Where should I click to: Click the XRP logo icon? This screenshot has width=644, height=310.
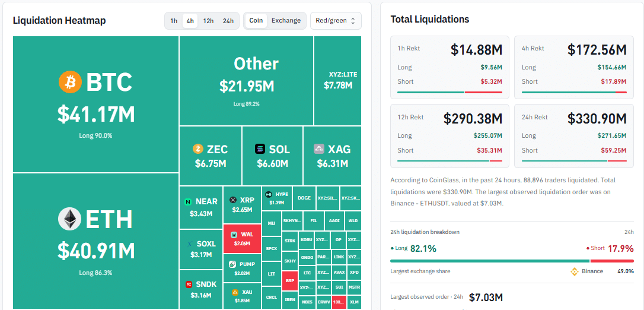point(233,200)
